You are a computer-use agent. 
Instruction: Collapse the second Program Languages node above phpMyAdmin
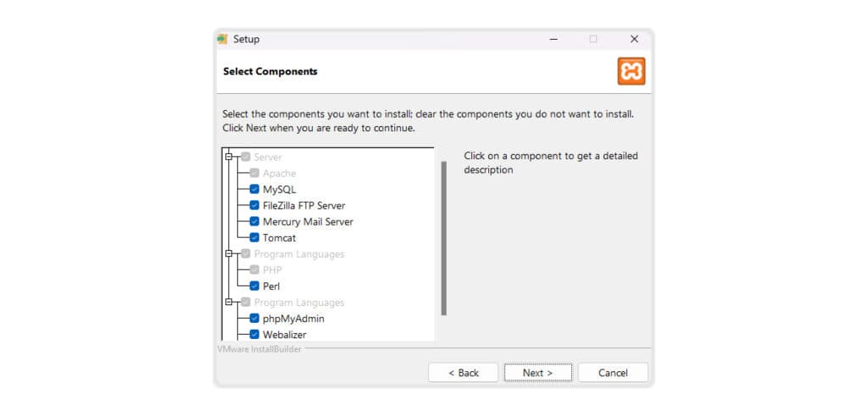coord(229,302)
